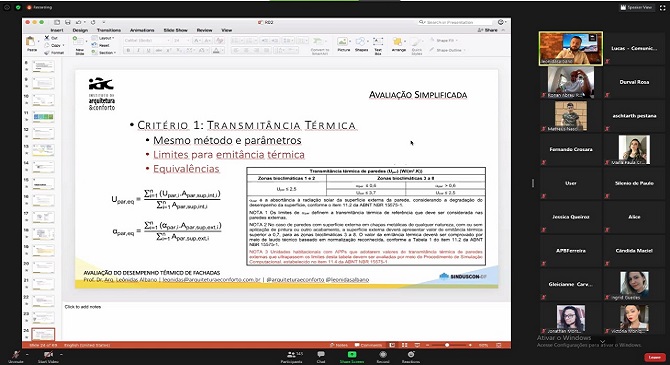Open the Participants panel
The height and width of the screenshot is (365, 670).
tap(291, 355)
